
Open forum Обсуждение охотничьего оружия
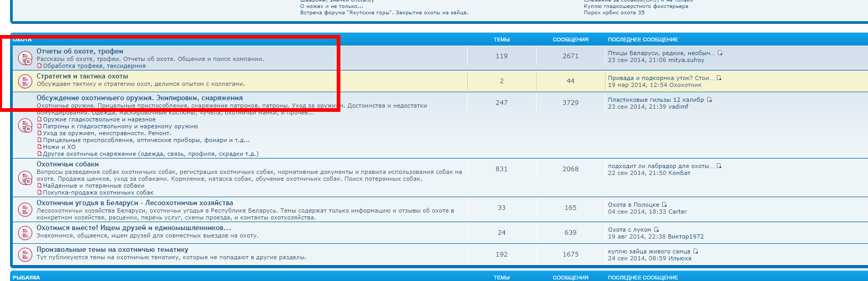(139, 98)
